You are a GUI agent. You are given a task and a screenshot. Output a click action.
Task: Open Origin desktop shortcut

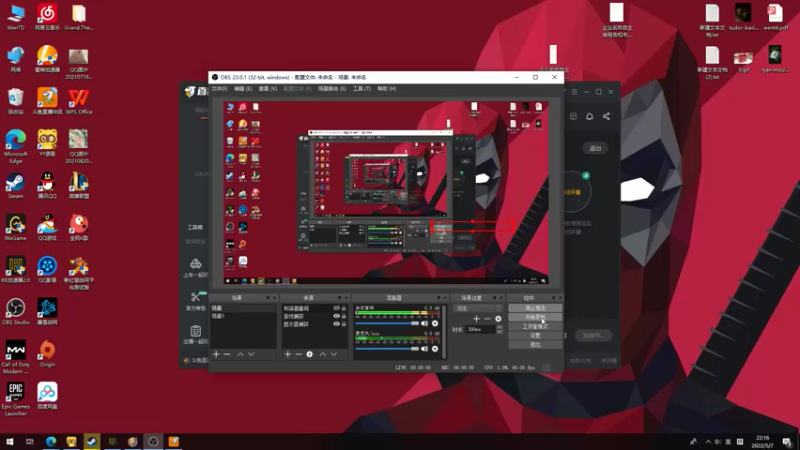point(47,354)
